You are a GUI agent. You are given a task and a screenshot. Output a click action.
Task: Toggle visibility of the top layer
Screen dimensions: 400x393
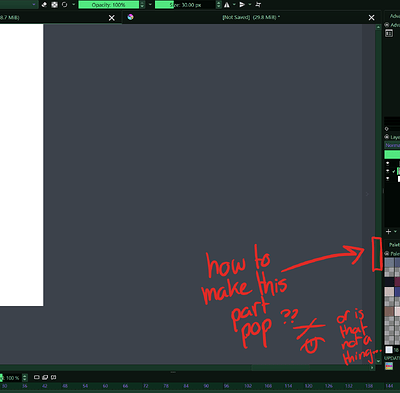coord(387,163)
